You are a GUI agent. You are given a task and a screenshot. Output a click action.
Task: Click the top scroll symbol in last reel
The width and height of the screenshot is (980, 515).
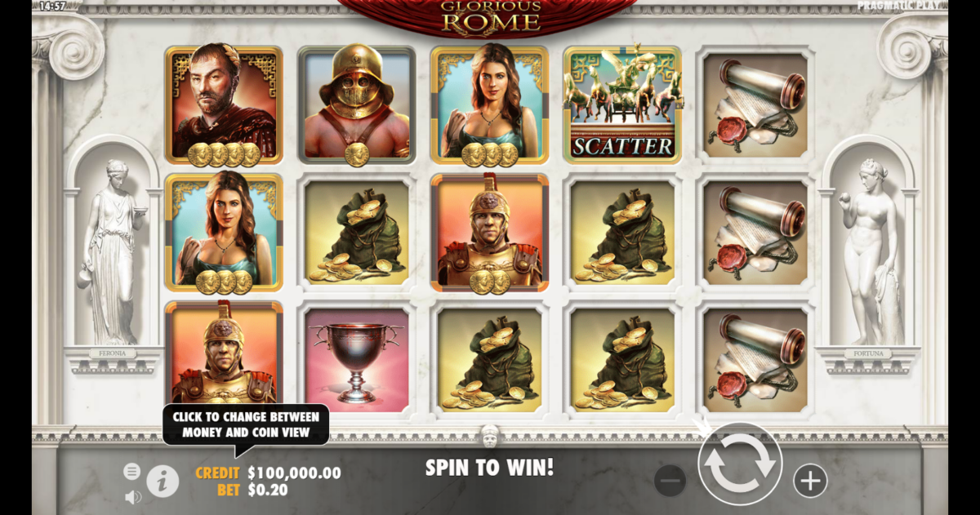[x=755, y=105]
